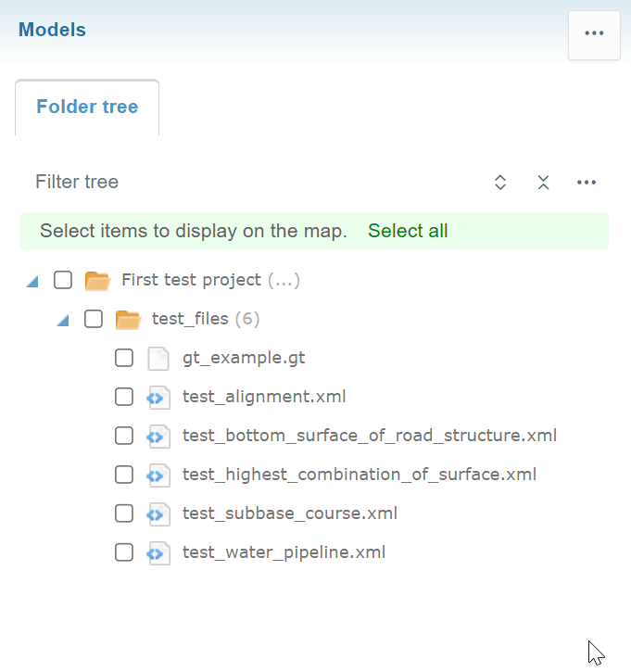This screenshot has height=672, width=631.
Task: Select test_bottom_surface_of_road_structure.xml in the tree
Action: point(370,436)
